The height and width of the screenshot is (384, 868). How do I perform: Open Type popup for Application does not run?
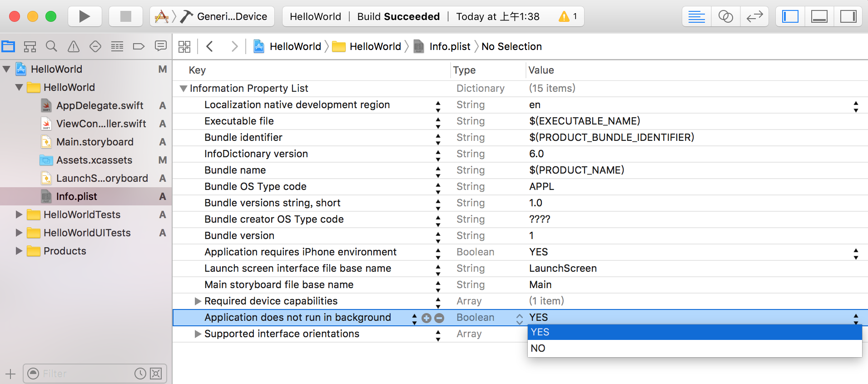pos(520,319)
